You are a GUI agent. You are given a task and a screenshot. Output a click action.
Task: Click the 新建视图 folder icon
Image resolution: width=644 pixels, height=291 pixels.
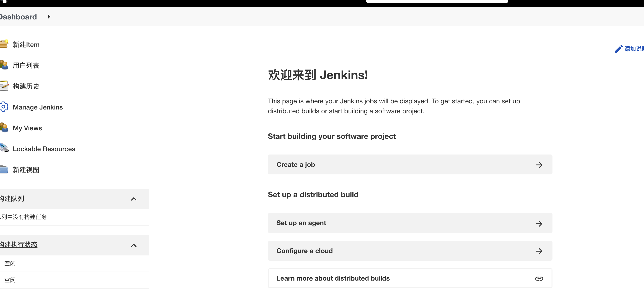[x=4, y=169]
